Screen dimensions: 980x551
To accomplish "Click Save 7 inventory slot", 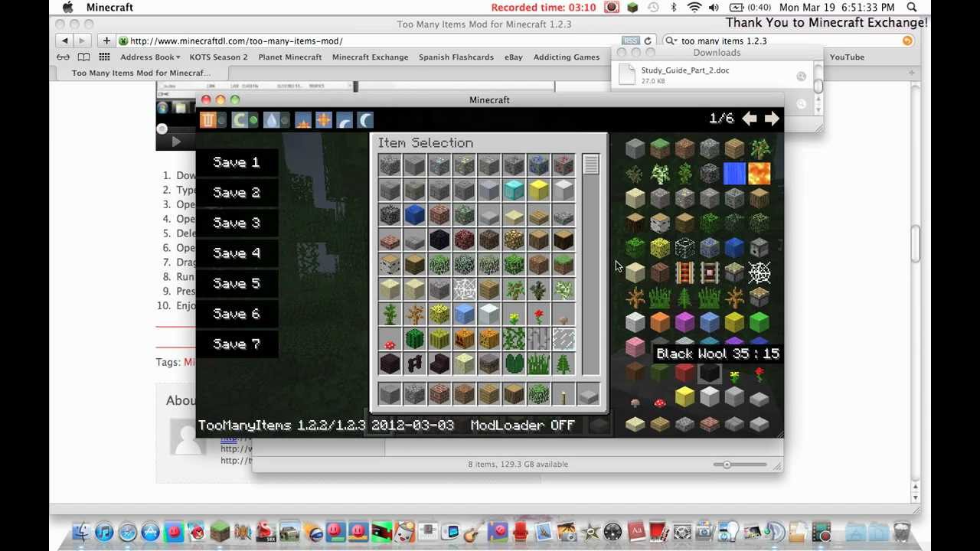I will [x=236, y=344].
